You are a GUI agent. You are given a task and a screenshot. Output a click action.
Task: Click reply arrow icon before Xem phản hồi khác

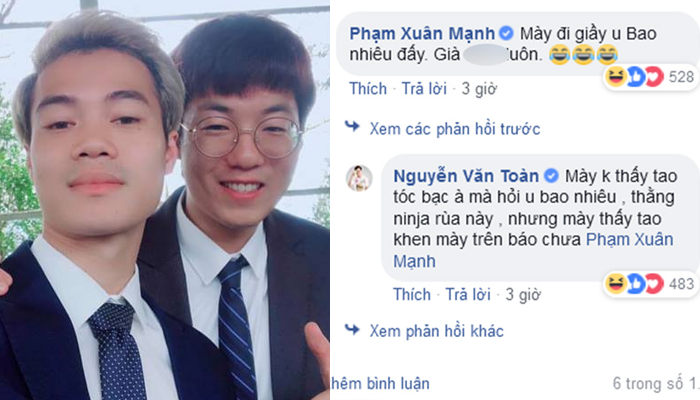(352, 329)
